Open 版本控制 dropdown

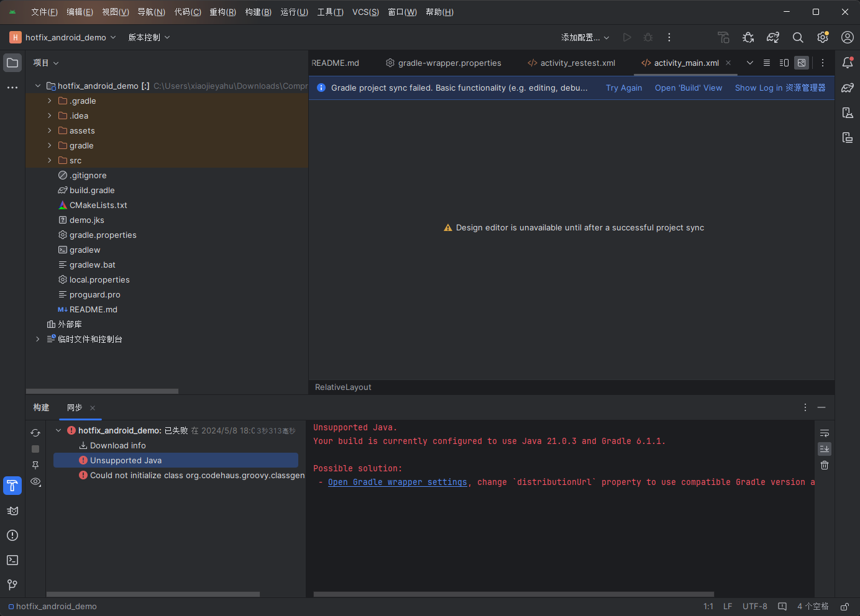point(149,37)
